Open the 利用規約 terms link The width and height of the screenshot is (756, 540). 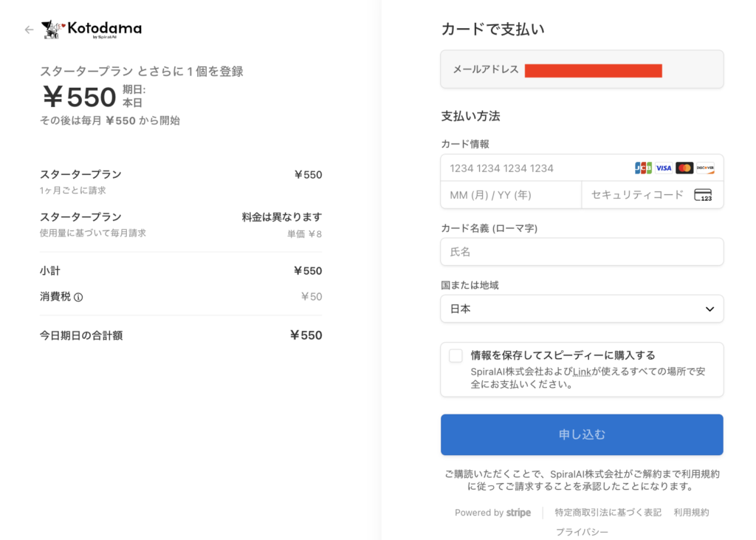[691, 513]
